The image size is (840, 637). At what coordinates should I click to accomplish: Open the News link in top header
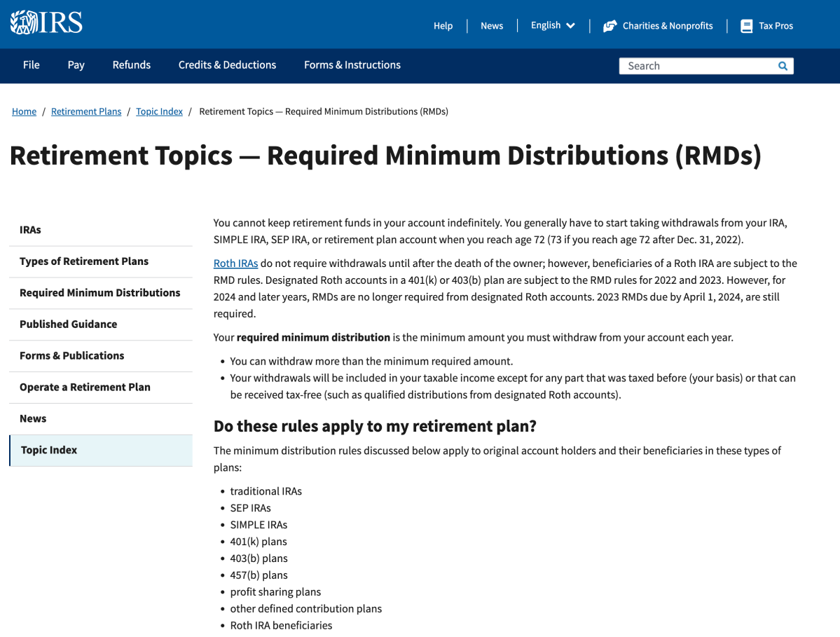pos(491,26)
